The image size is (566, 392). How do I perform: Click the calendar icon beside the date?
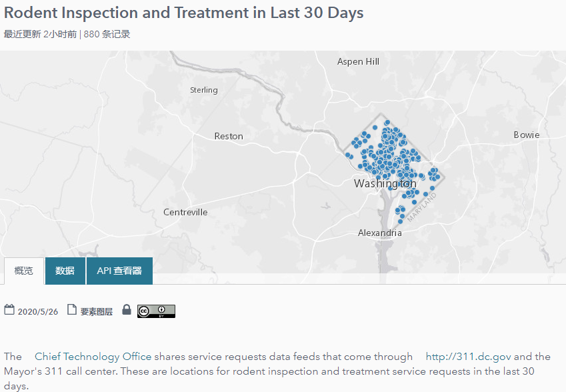9,310
